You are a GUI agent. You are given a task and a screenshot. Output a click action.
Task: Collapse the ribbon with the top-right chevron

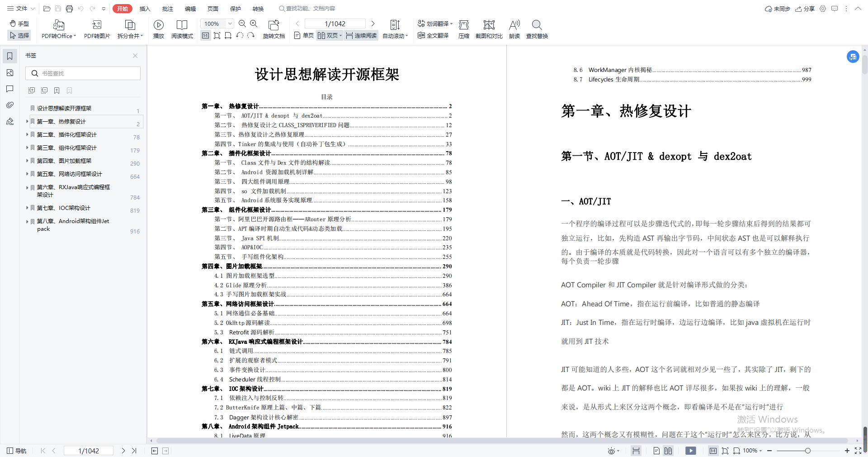point(858,9)
